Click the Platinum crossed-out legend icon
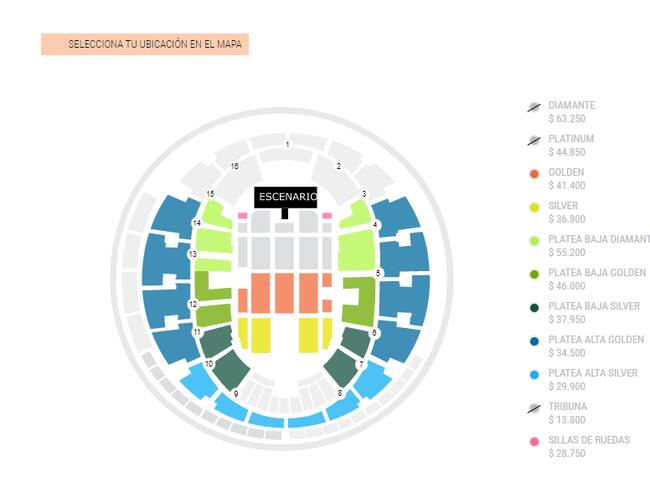Screen dimensions: 650x487 click(x=534, y=140)
